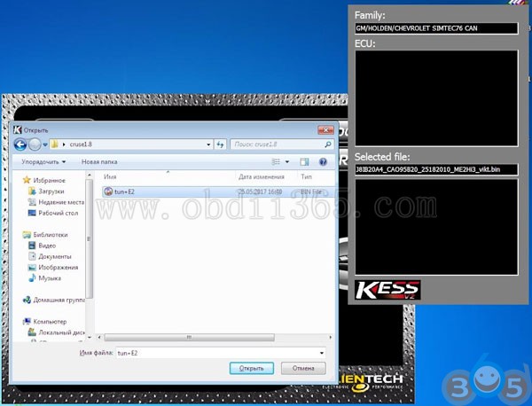
Task: Click the Отмена button
Action: pos(303,368)
